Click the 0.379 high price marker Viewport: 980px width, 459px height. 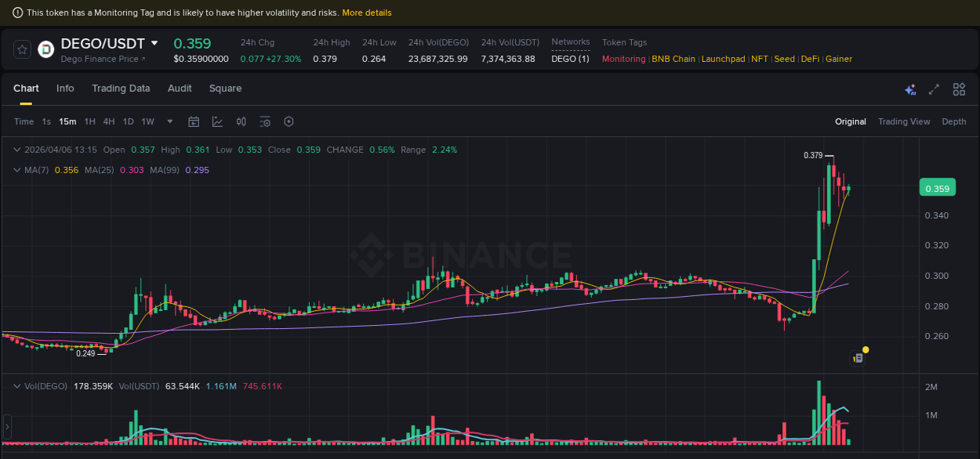813,155
